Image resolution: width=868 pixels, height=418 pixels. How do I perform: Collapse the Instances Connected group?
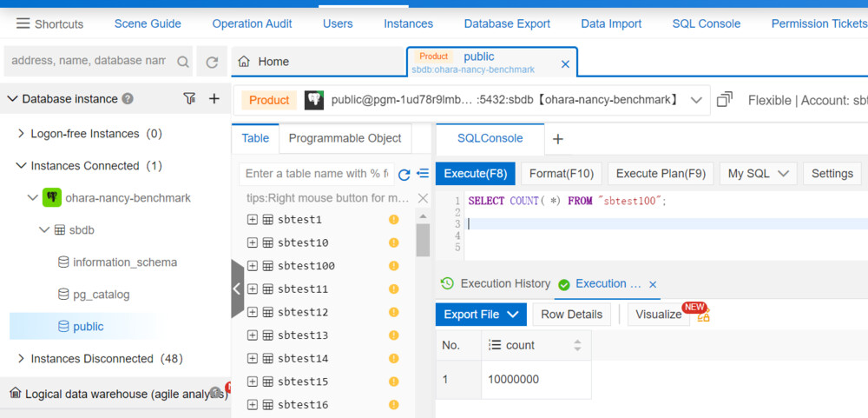21,166
